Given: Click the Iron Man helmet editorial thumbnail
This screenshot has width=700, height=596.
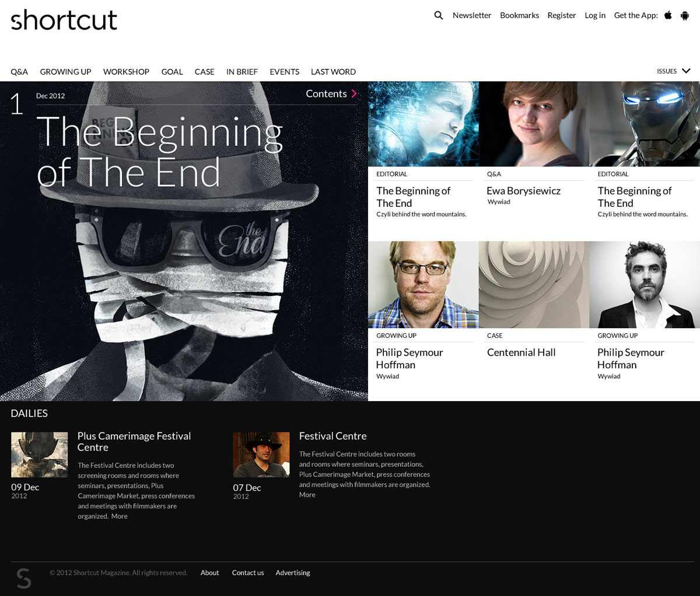Looking at the screenshot, I should point(645,124).
